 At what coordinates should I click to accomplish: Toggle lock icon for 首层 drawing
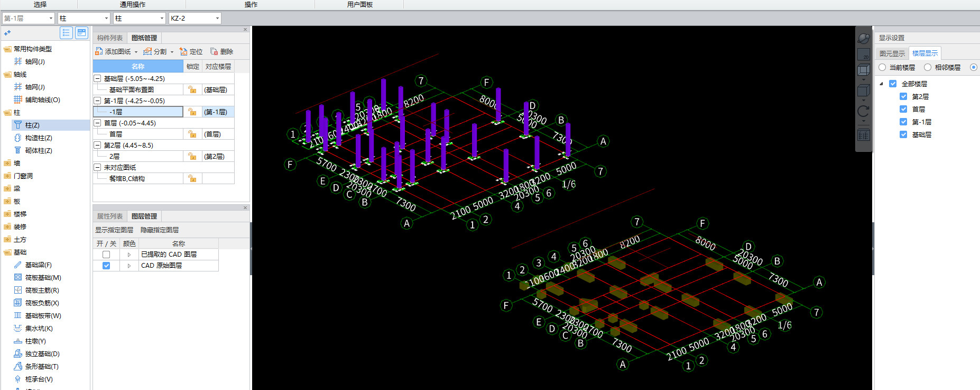click(x=192, y=134)
